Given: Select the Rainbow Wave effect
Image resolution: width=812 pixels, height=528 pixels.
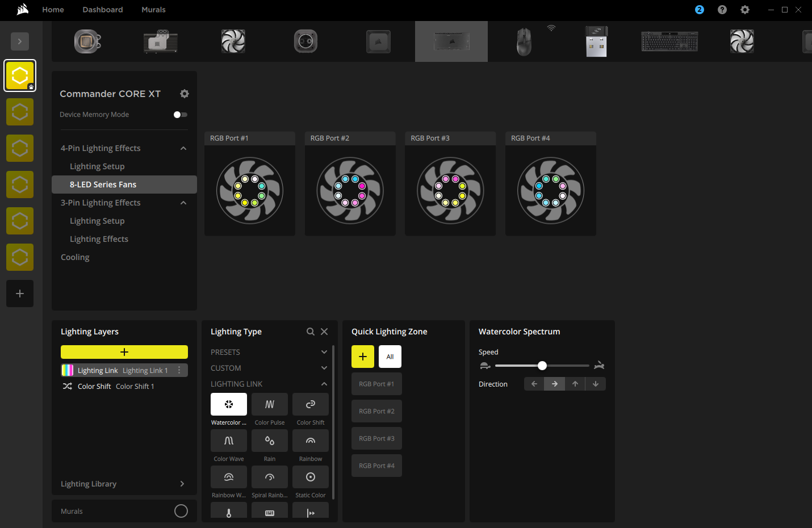Looking at the screenshot, I should pos(228,477).
